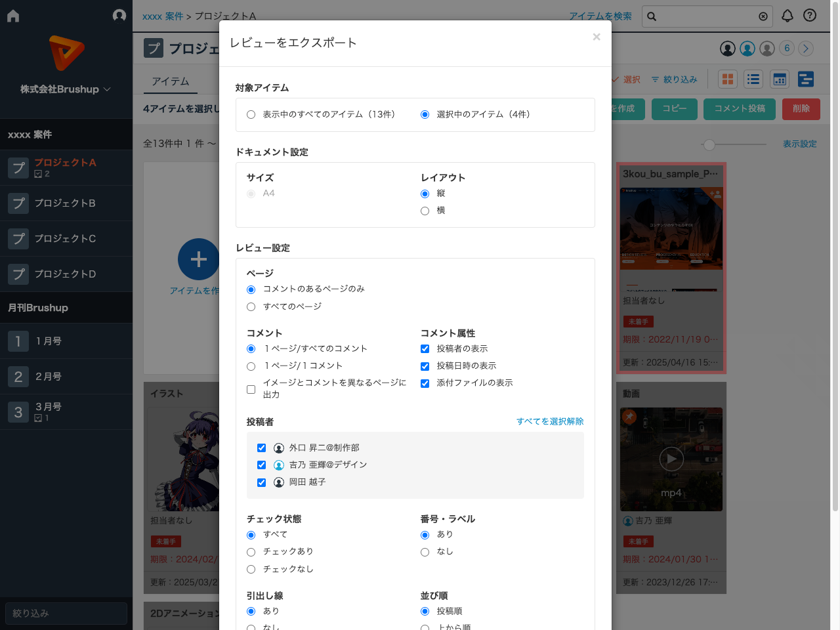The image size is (840, 630).
Task: Open notifications via the bell icon
Action: point(787,16)
